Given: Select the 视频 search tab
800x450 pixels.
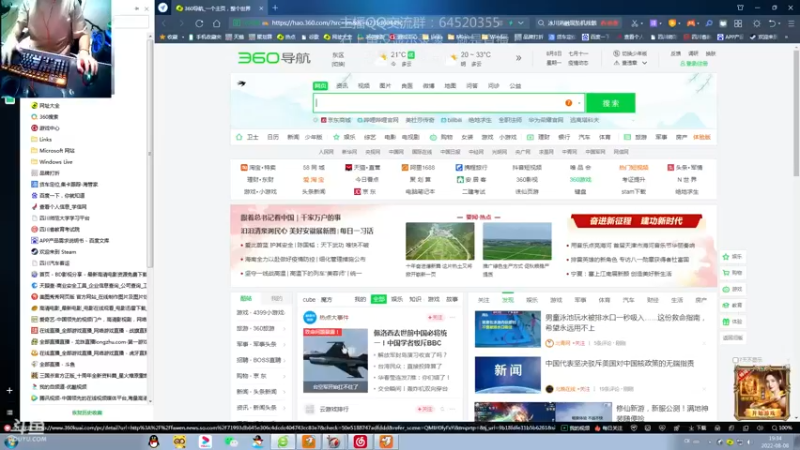Looking at the screenshot, I should tap(364, 86).
